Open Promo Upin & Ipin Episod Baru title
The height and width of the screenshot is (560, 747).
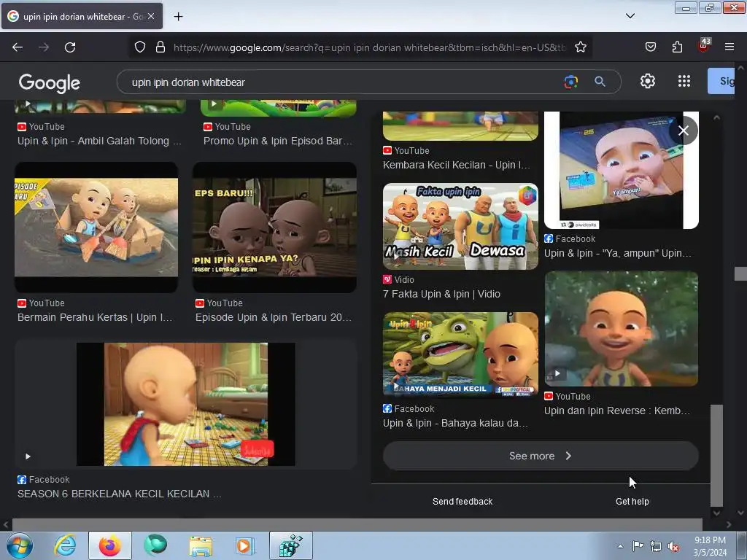coord(278,141)
